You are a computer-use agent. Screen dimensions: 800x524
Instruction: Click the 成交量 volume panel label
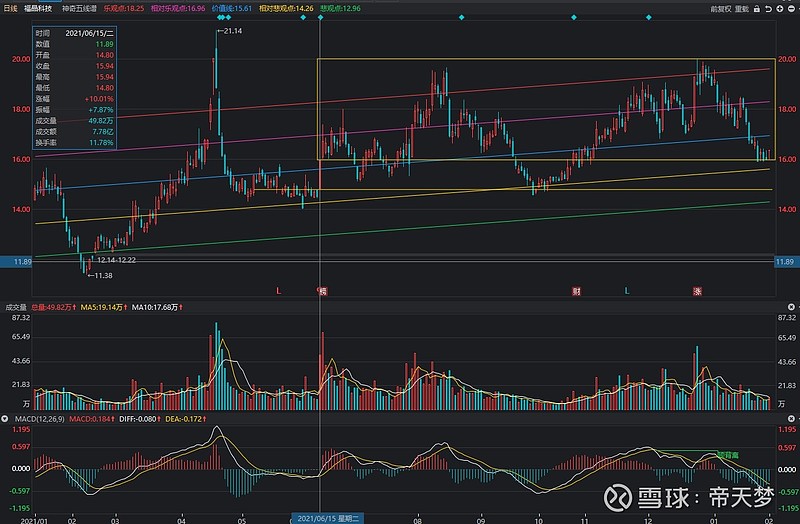14,305
